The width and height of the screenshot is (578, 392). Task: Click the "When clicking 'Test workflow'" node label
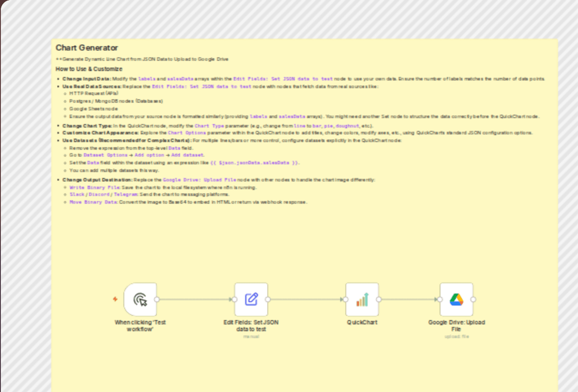pyautogui.click(x=140, y=326)
